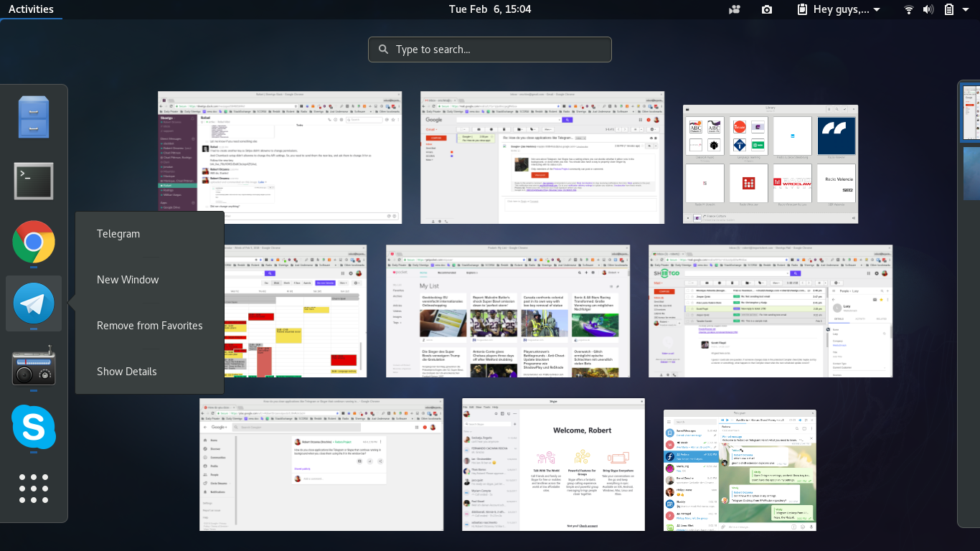
Task: Open Skype from the dock
Action: click(x=33, y=428)
